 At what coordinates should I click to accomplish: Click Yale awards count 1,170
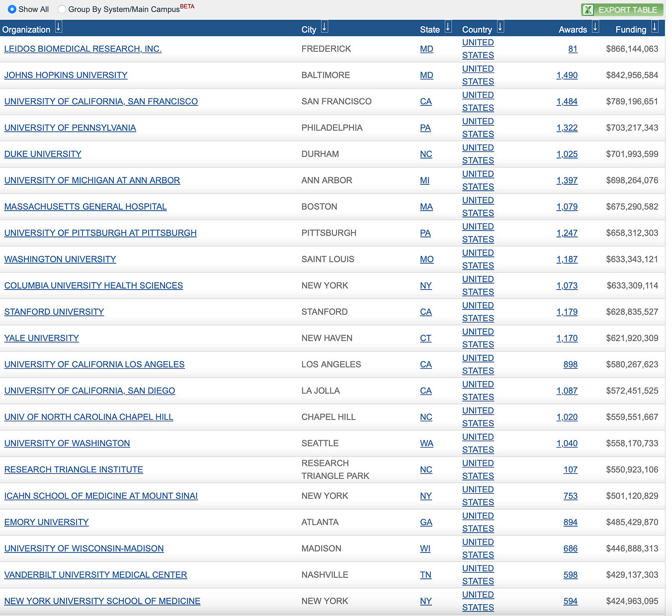tap(567, 338)
